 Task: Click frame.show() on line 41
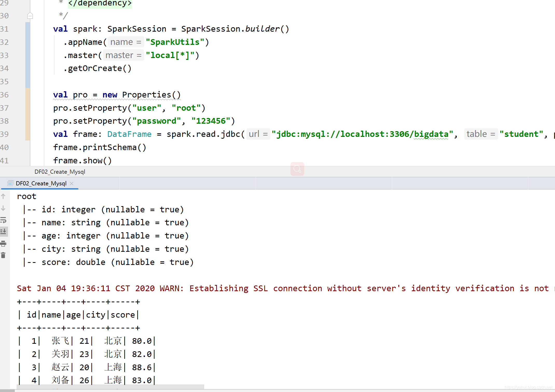(x=82, y=160)
